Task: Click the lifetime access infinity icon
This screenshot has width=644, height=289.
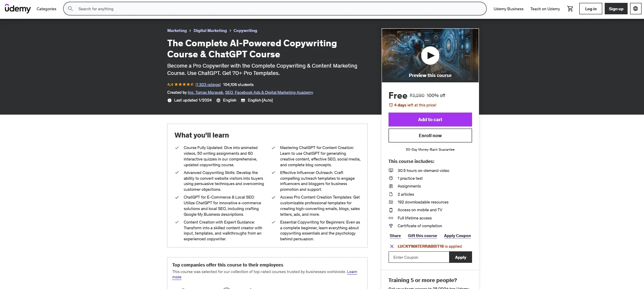Action: (391, 218)
